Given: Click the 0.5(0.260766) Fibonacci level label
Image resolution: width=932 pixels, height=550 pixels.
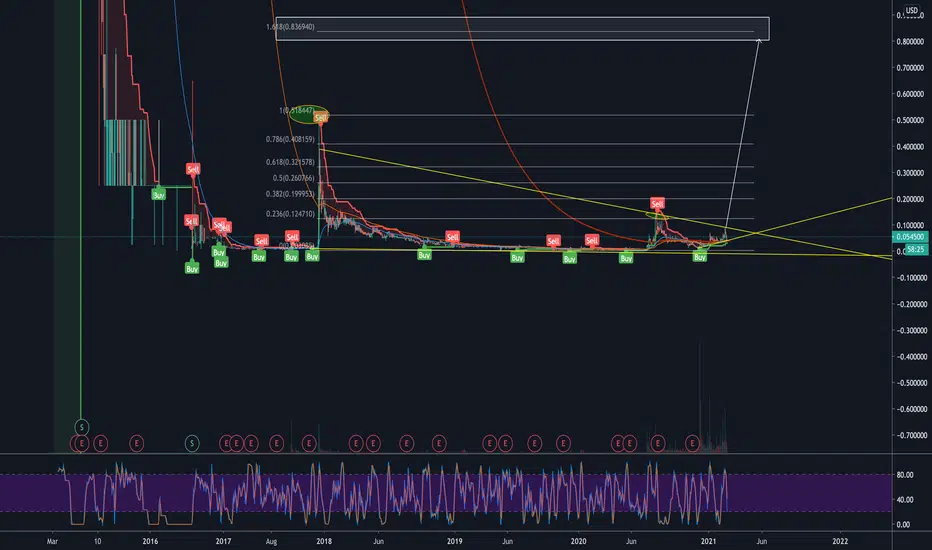Looking at the screenshot, I should click(294, 178).
